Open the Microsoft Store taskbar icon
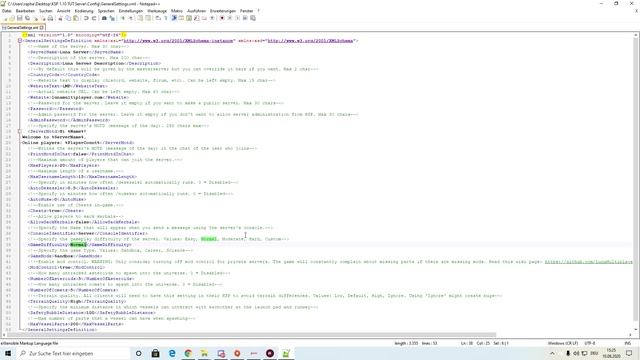 (x=156, y=353)
